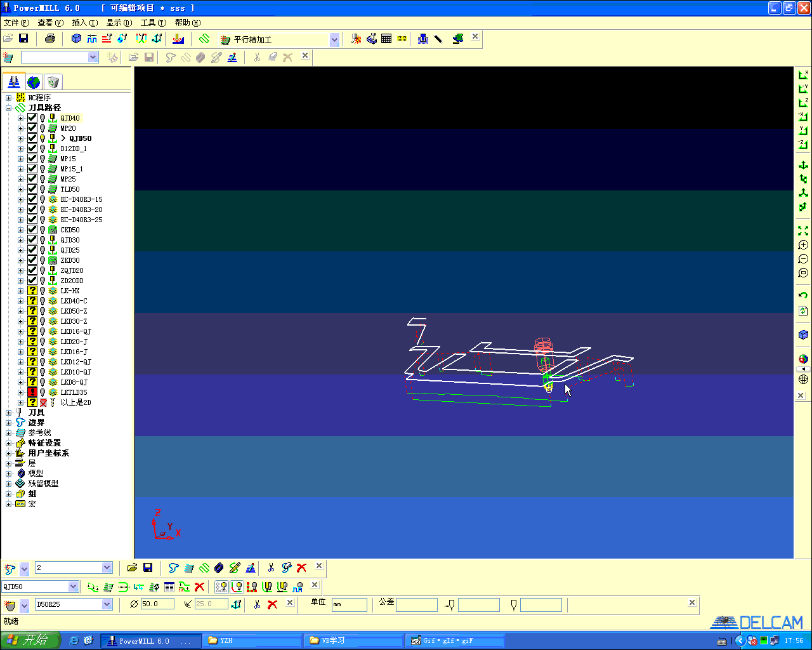Image resolution: width=812 pixels, height=650 pixels.
Task: Click the red X delete tool icon
Action: coord(273,604)
